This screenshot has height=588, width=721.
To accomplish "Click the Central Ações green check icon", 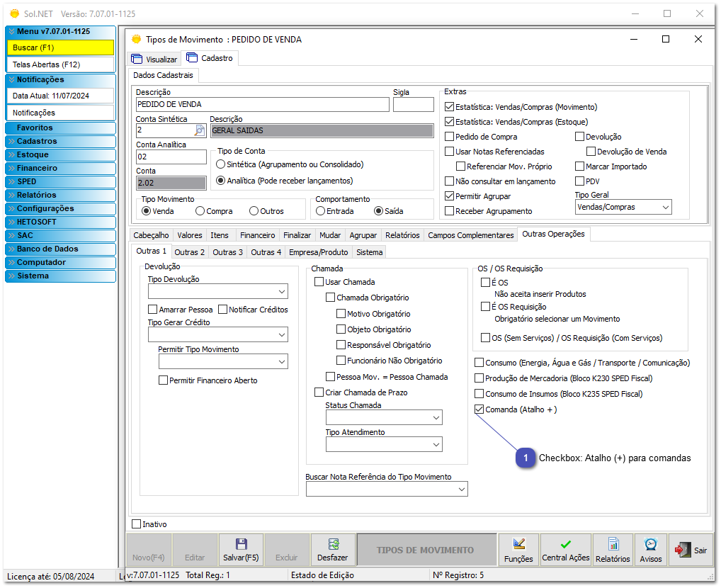I will [565, 549].
